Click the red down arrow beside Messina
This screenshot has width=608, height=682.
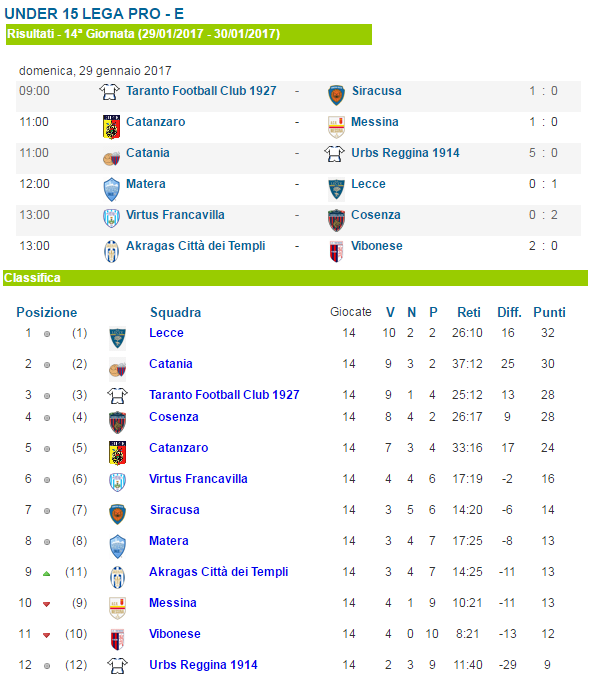coord(47,604)
